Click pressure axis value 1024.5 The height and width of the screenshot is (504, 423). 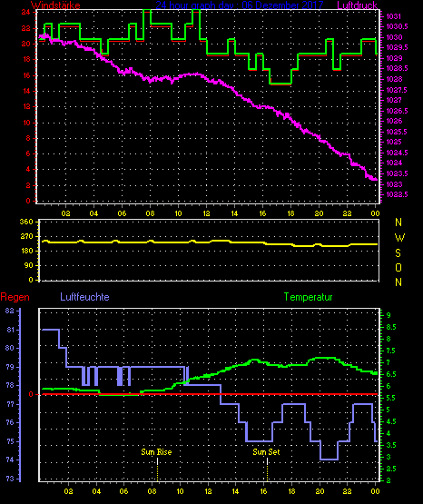click(x=397, y=153)
